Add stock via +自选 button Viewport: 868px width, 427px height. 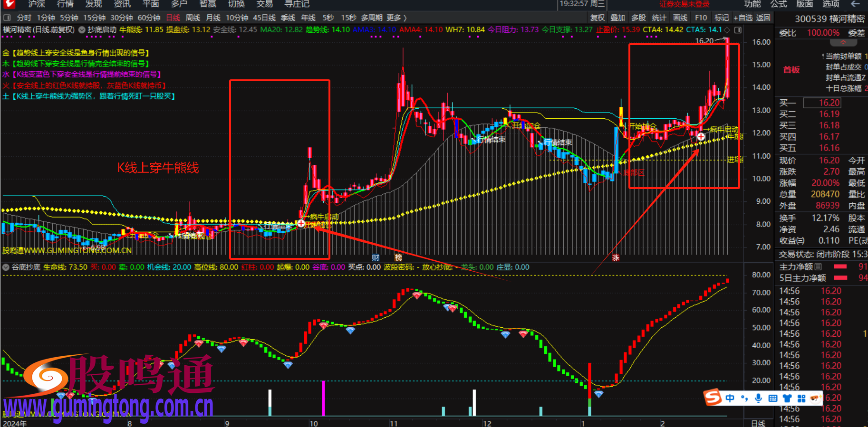click(x=743, y=18)
